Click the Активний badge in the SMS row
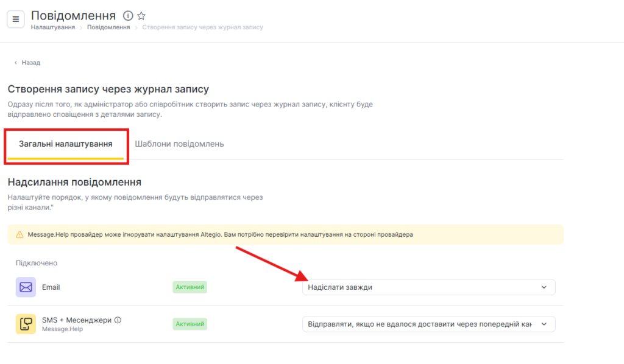The image size is (624, 364). point(190,324)
